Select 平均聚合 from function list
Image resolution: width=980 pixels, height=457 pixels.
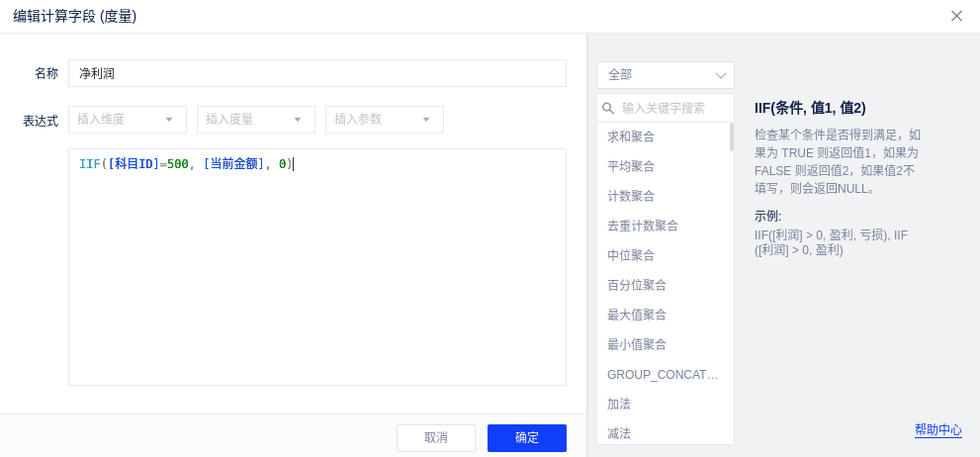[x=631, y=166]
